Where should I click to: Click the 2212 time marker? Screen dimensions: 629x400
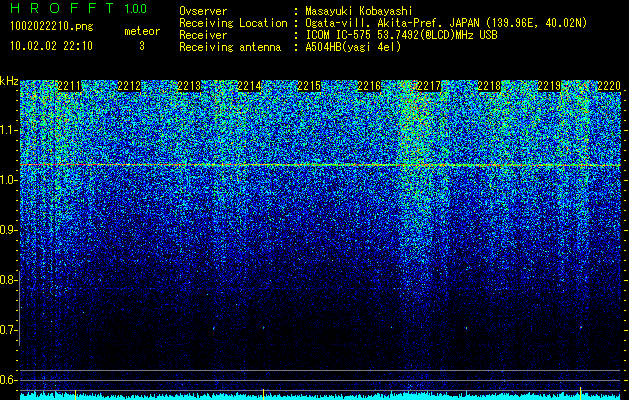point(129,86)
